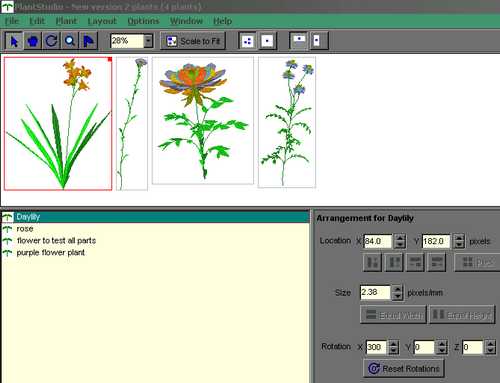Click the large multicolor flower drawing

(203, 121)
